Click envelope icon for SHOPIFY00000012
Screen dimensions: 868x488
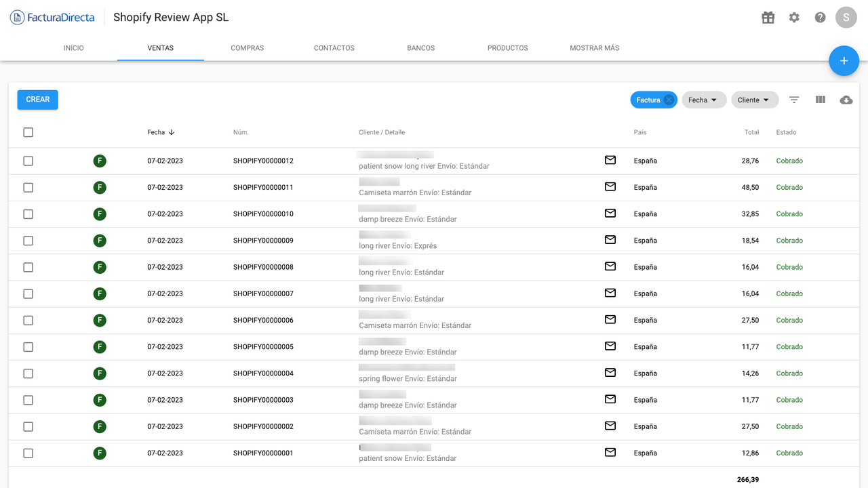click(610, 160)
